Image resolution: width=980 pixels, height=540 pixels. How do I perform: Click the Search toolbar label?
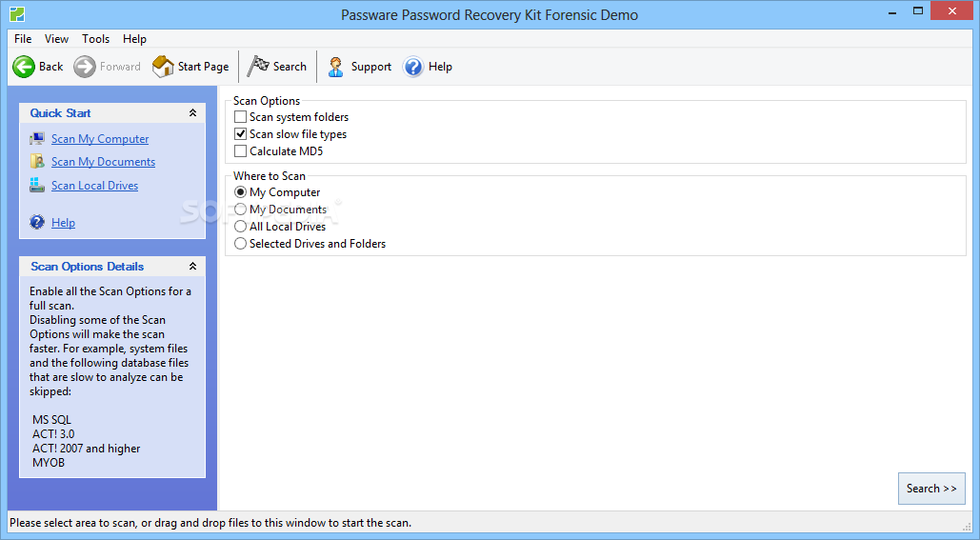(290, 67)
